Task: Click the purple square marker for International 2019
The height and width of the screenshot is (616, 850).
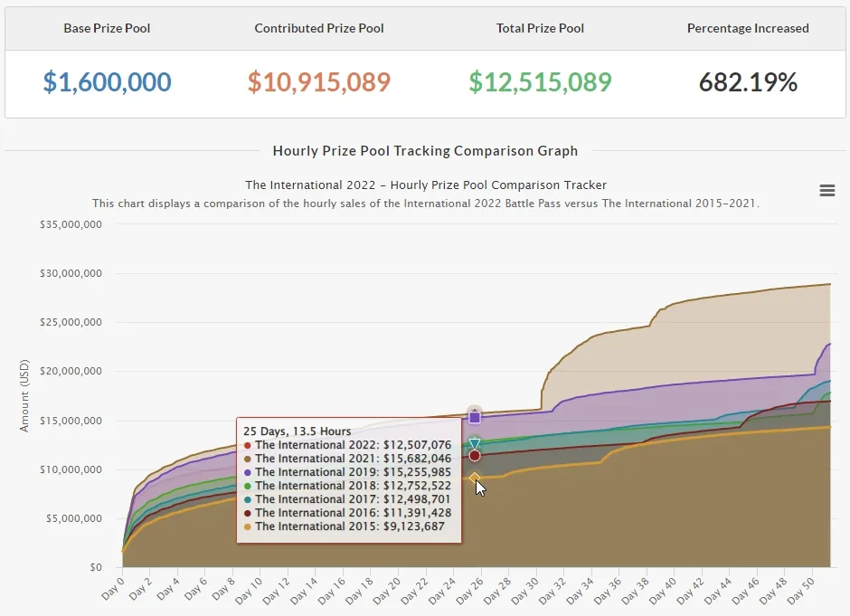Action: point(475,418)
